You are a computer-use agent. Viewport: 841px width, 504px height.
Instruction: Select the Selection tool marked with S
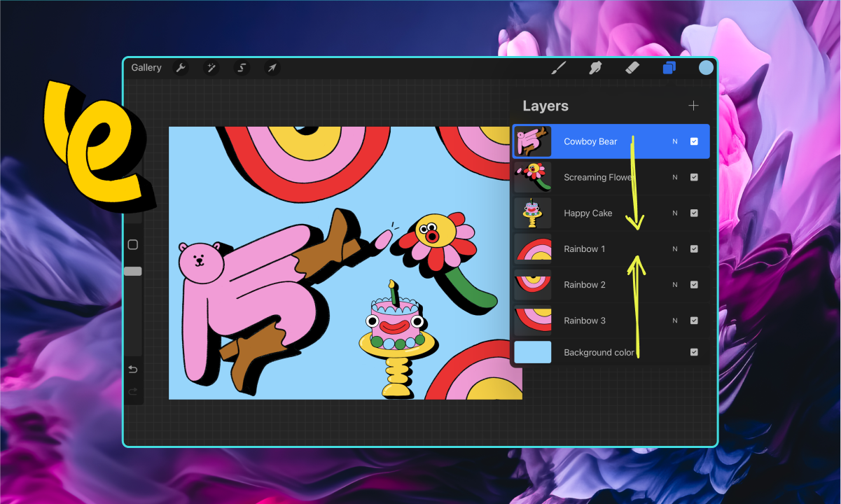tap(242, 67)
